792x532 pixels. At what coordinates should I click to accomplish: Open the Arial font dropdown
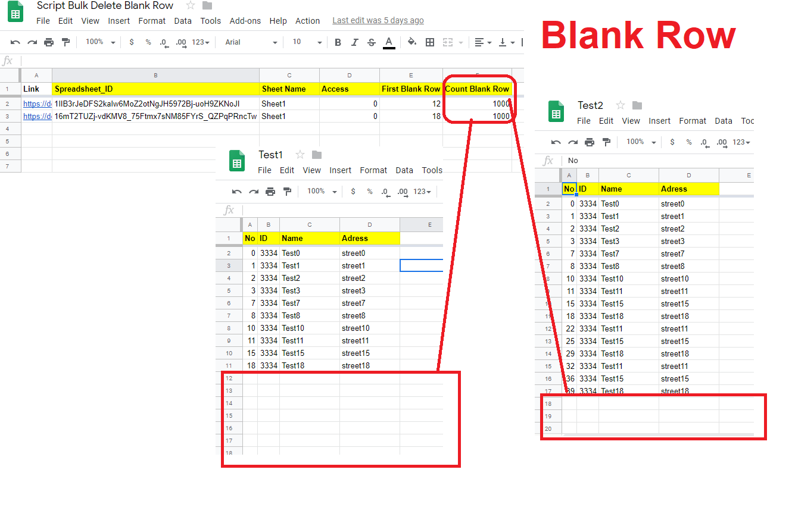[251, 42]
